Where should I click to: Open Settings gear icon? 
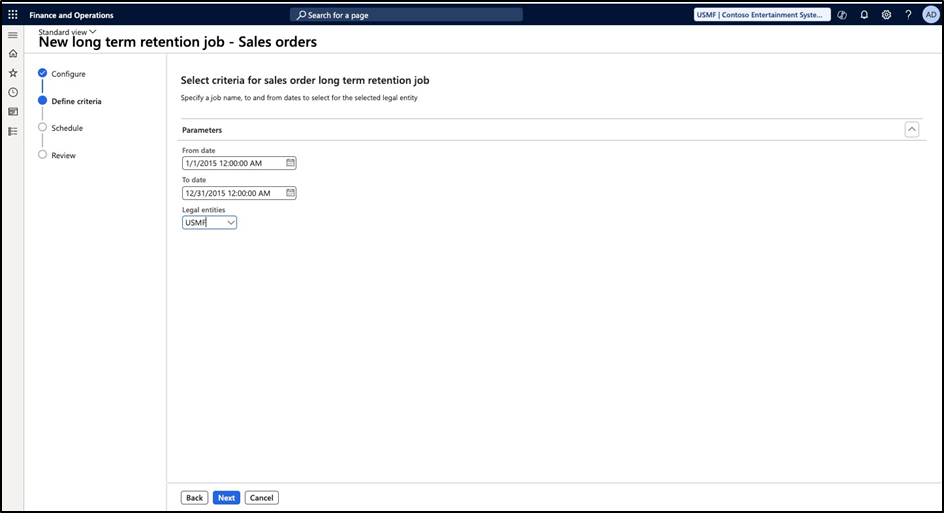886,15
